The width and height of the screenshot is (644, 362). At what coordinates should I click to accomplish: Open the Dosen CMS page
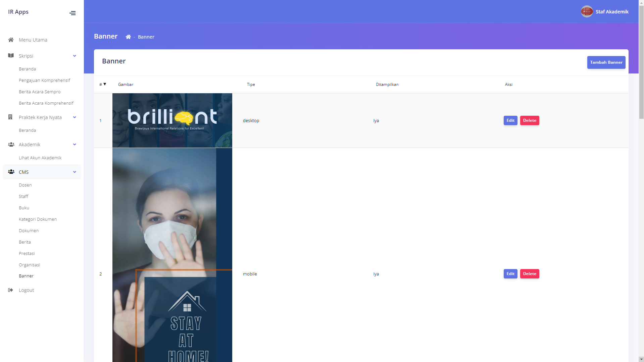[25, 185]
